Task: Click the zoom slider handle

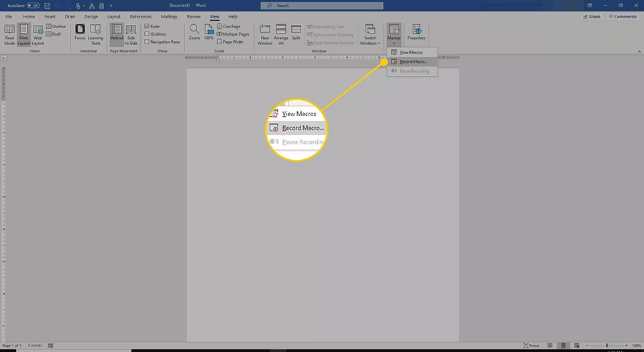Action: (606, 345)
